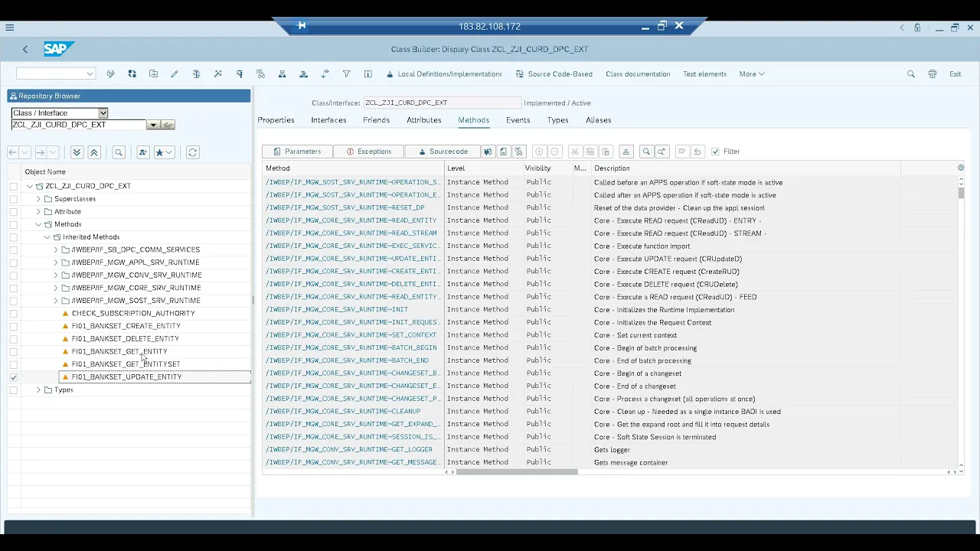The height and width of the screenshot is (551, 980).
Task: Click collapse all nodes double-up arrow
Action: pos(94,152)
